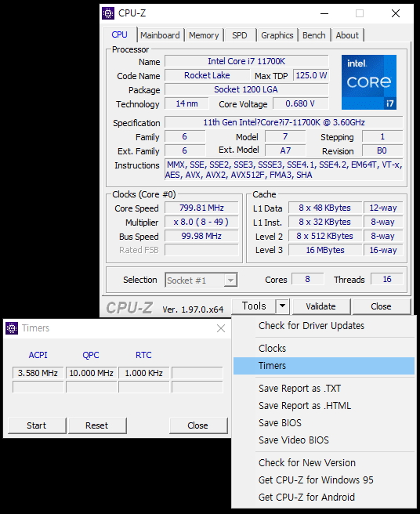This screenshot has height=514, width=420.
Task: Click the Name field Intel Core i7 11700K
Action: (247, 61)
